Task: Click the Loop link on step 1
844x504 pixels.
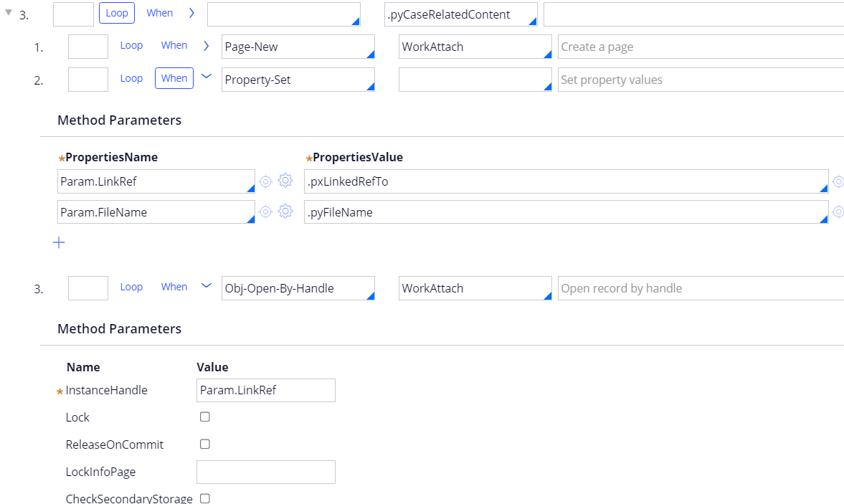Action: [x=131, y=44]
